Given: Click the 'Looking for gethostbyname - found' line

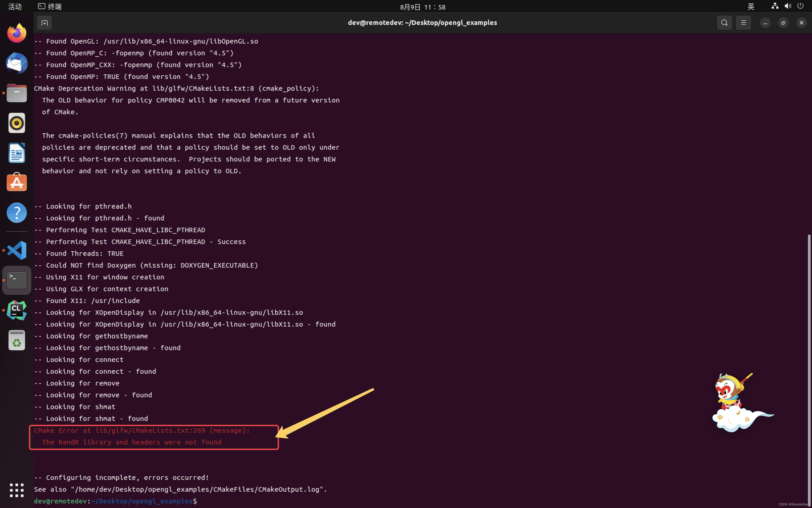Looking at the screenshot, I should coord(107,348).
